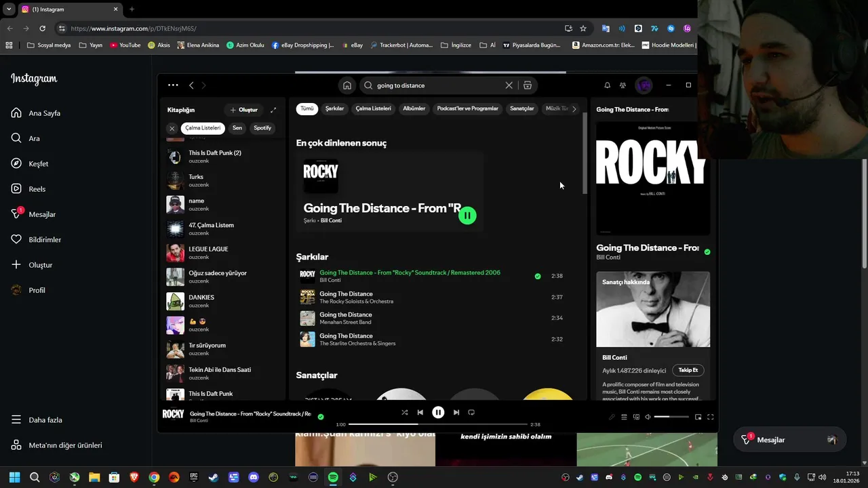Image resolution: width=868 pixels, height=488 pixels.
Task: Open floating Instagram Mesajlar button
Action: pyautogui.click(x=789, y=440)
